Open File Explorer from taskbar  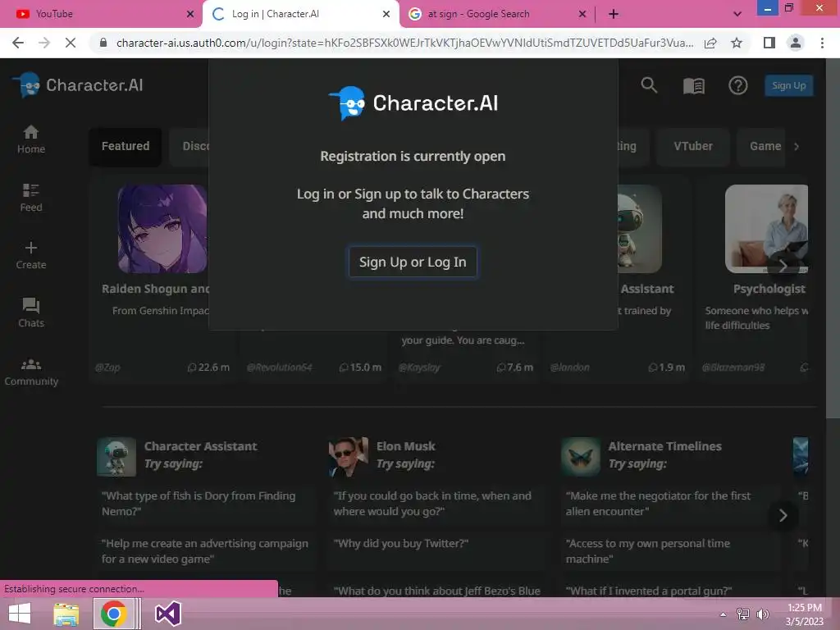click(66, 614)
